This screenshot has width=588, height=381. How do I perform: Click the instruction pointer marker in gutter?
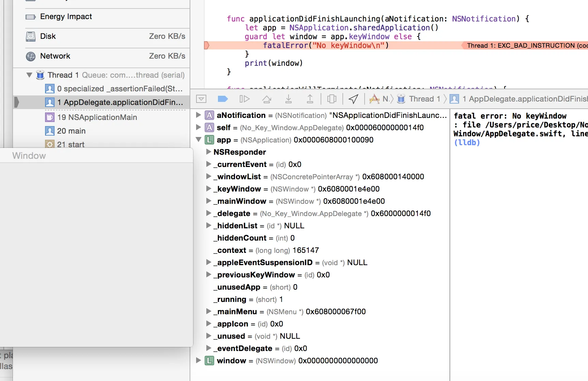(x=207, y=45)
